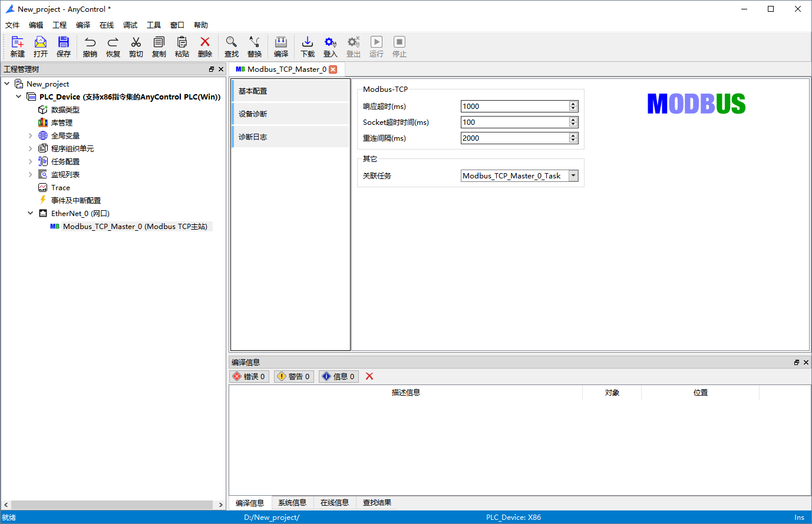This screenshot has width=812, height=524.
Task: Click the 停止 (Stop) toolbar icon
Action: [400, 42]
